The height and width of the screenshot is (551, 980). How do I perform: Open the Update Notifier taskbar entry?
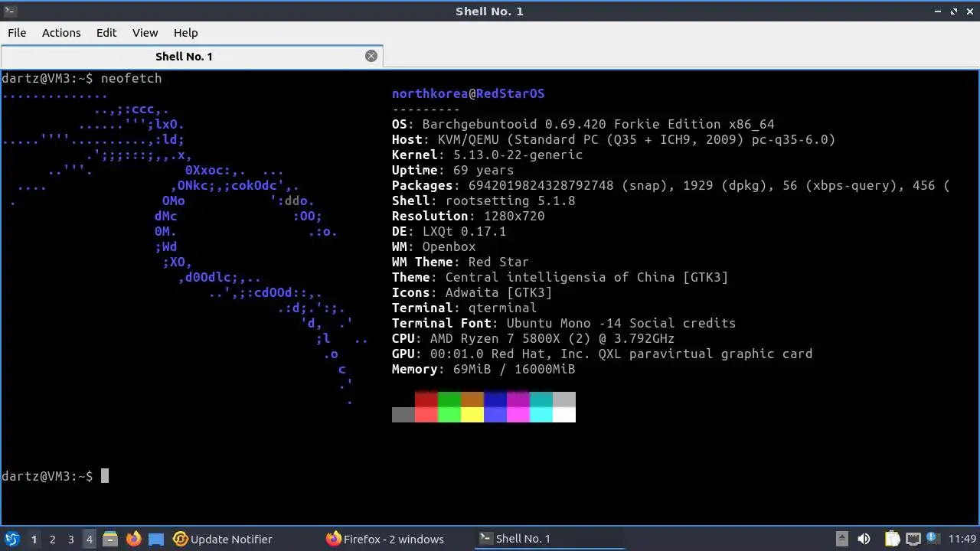[223, 539]
